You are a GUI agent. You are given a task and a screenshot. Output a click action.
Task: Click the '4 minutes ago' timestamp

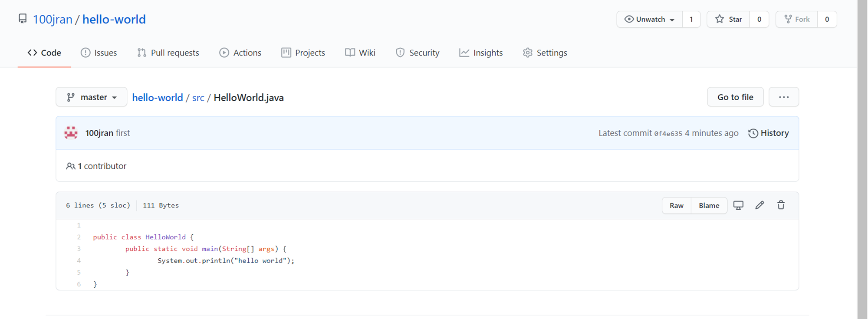pos(712,133)
